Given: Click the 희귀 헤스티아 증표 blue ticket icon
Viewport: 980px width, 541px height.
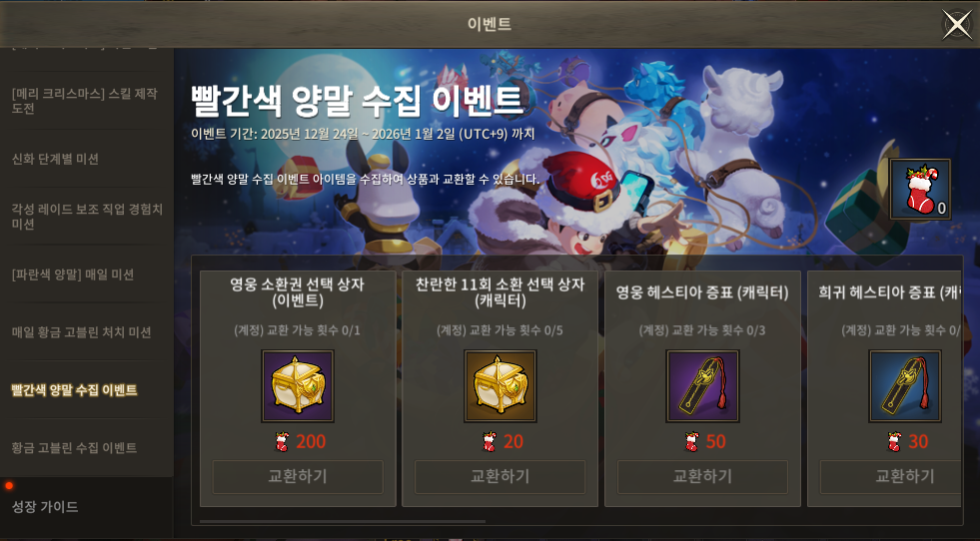Looking at the screenshot, I should click(x=905, y=386).
